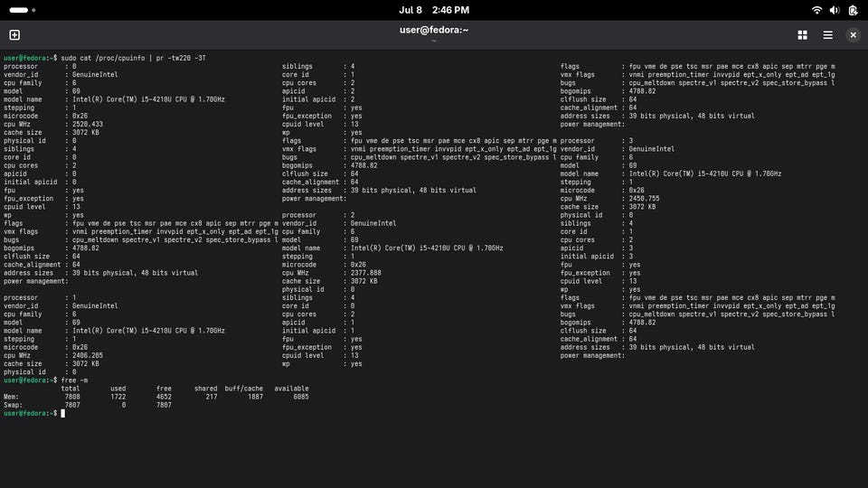This screenshot has width=868, height=488.
Task: Open the terminal hamburger menu
Action: pos(827,35)
